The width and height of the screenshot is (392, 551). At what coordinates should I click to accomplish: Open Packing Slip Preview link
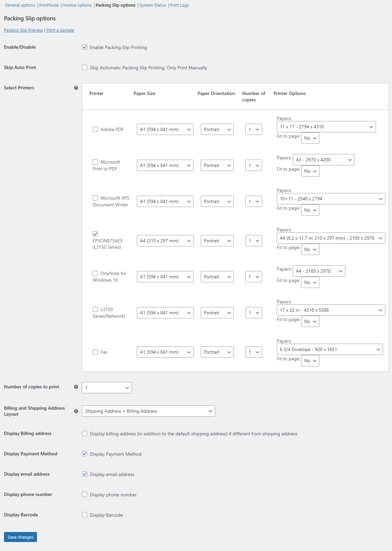[x=23, y=30]
